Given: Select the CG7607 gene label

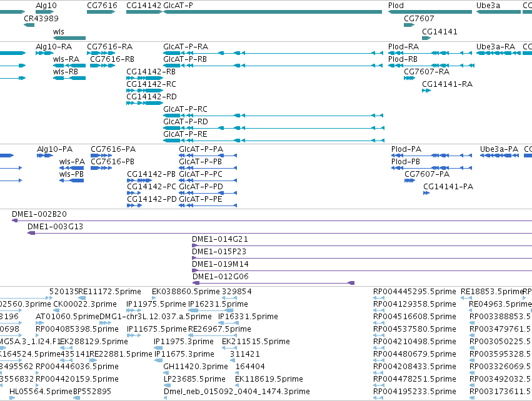Looking at the screenshot, I should (x=419, y=18).
